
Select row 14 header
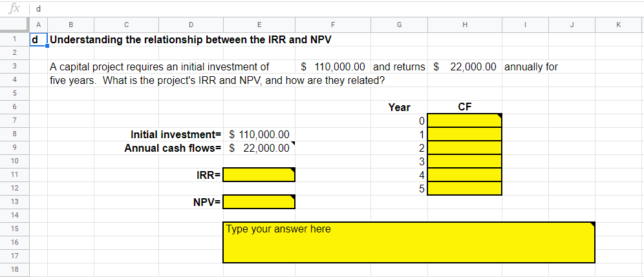click(15, 215)
